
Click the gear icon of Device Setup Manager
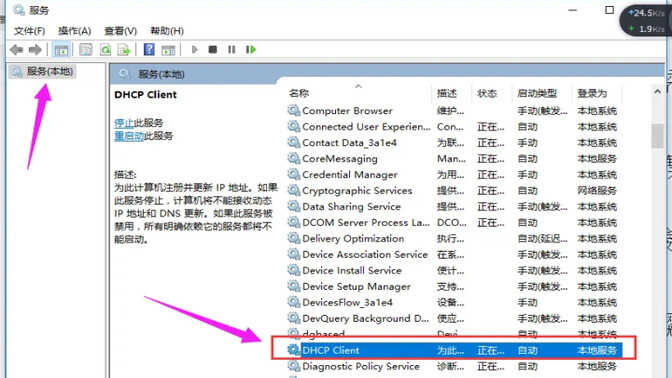(x=294, y=286)
